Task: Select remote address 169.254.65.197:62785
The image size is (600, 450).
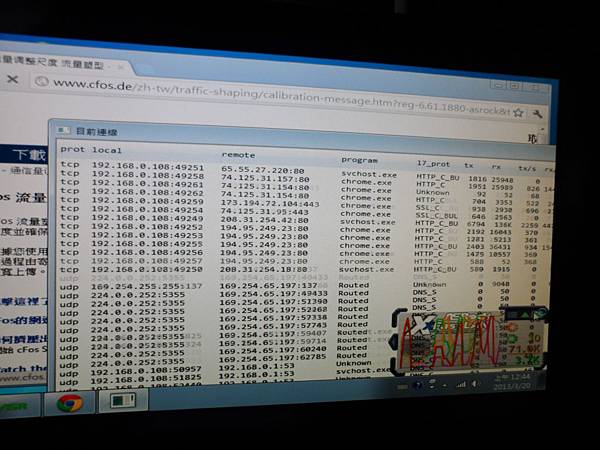Action: (272, 358)
